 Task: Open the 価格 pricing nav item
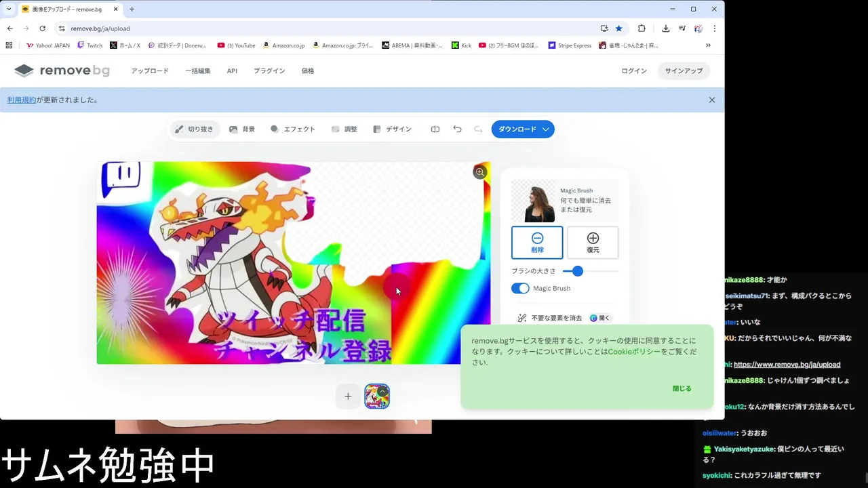pyautogui.click(x=308, y=70)
